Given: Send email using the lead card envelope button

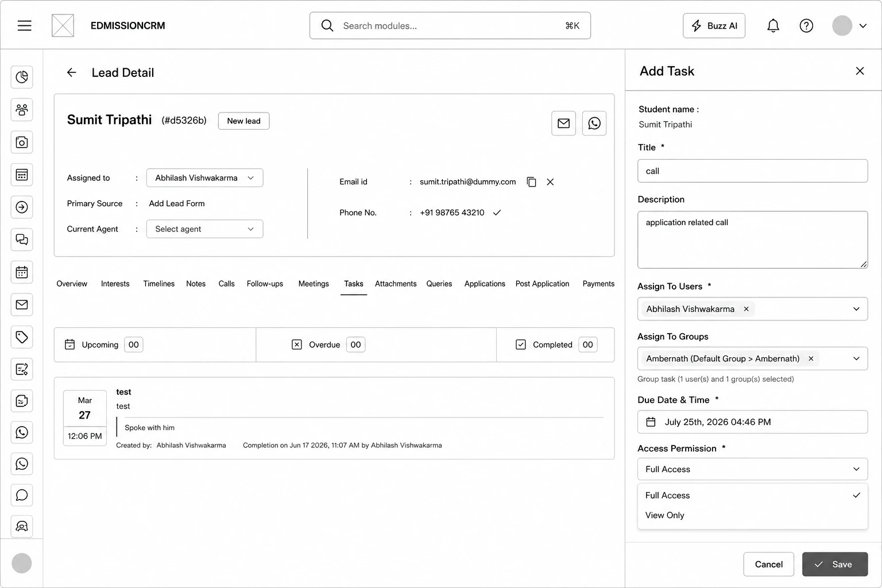Looking at the screenshot, I should coord(563,123).
